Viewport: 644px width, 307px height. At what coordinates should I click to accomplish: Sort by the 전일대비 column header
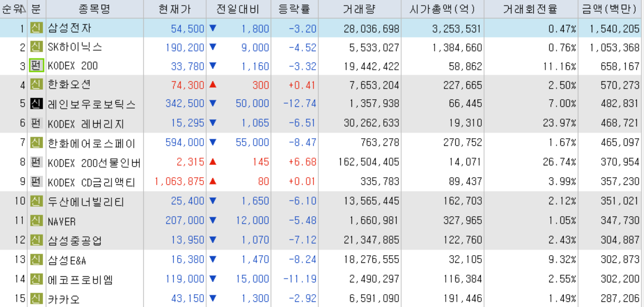[x=238, y=9]
